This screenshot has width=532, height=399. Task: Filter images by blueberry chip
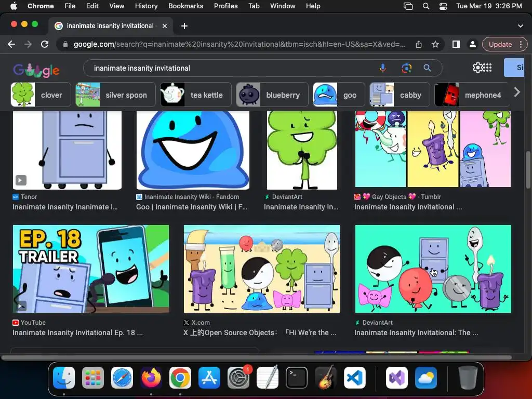(272, 95)
